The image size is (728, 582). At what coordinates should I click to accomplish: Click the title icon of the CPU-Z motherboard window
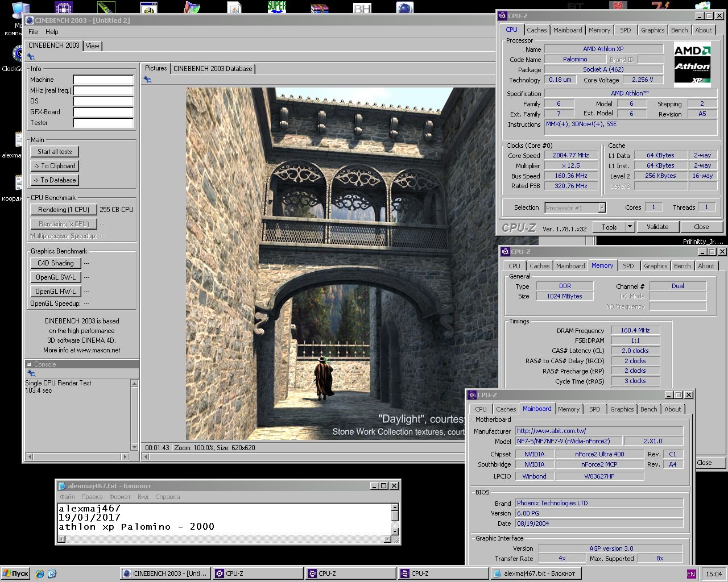(471, 394)
